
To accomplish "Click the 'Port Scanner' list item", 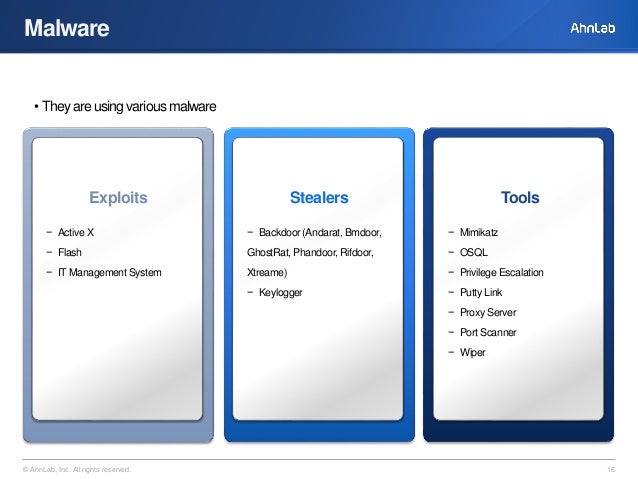I will 488,332.
